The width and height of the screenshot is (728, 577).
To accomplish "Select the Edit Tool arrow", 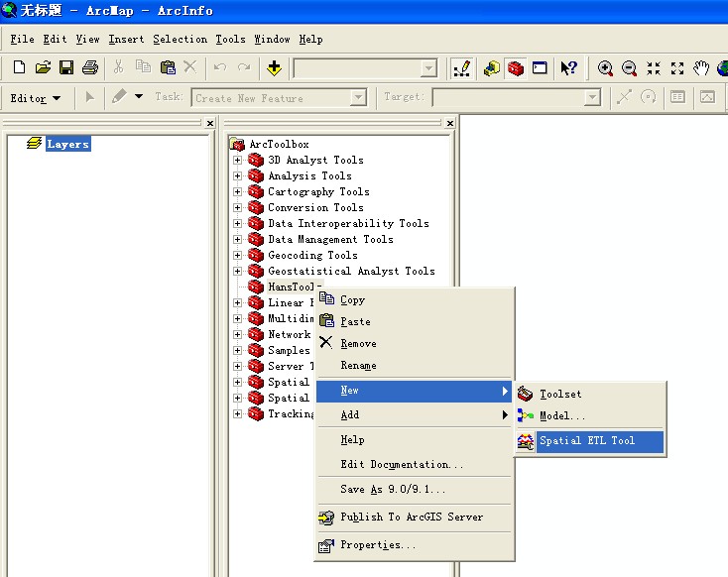I will tap(90, 97).
